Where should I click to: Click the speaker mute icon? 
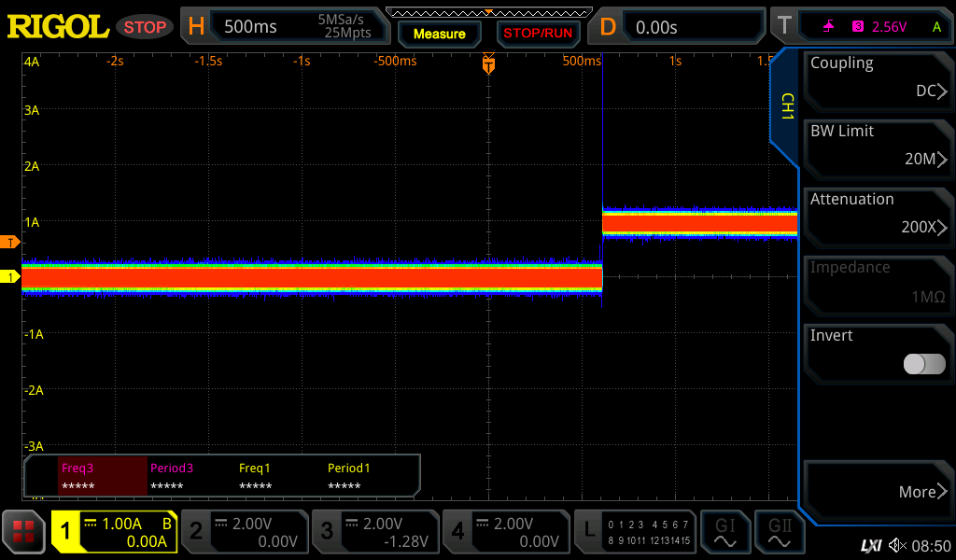897,545
